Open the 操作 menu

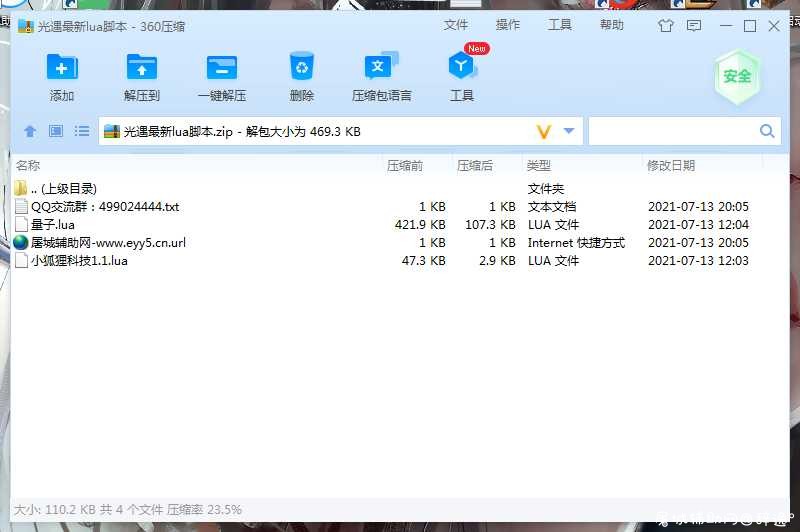click(508, 24)
